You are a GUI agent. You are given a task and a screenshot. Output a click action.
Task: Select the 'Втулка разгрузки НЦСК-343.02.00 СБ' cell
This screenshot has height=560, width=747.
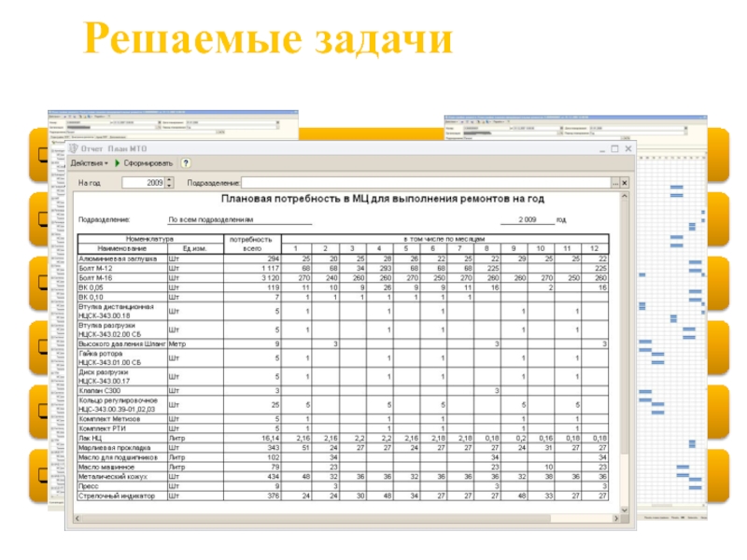[x=122, y=330]
